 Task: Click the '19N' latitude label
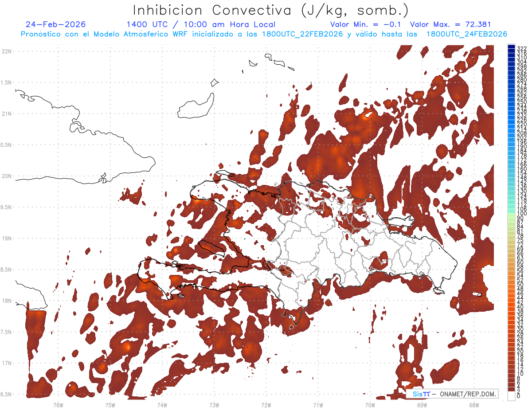pos(6,238)
